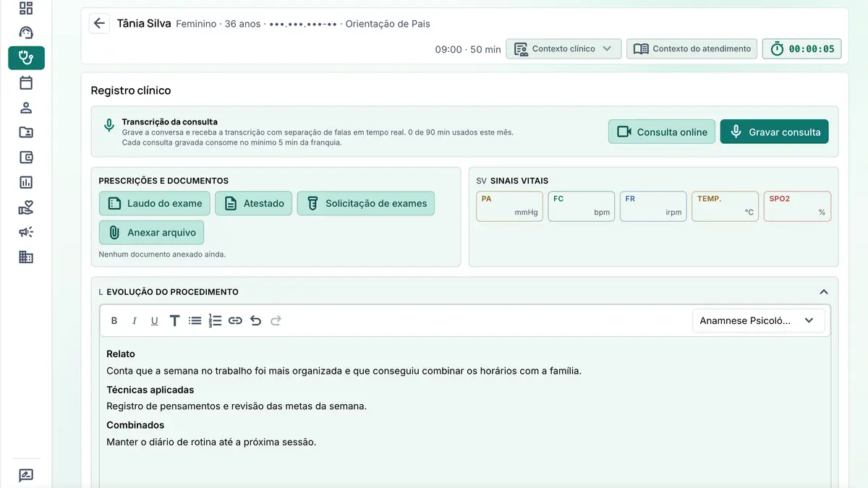868x488 pixels.
Task: Click the line 'Registro de pensamentos e revisão'
Action: [x=237, y=406]
